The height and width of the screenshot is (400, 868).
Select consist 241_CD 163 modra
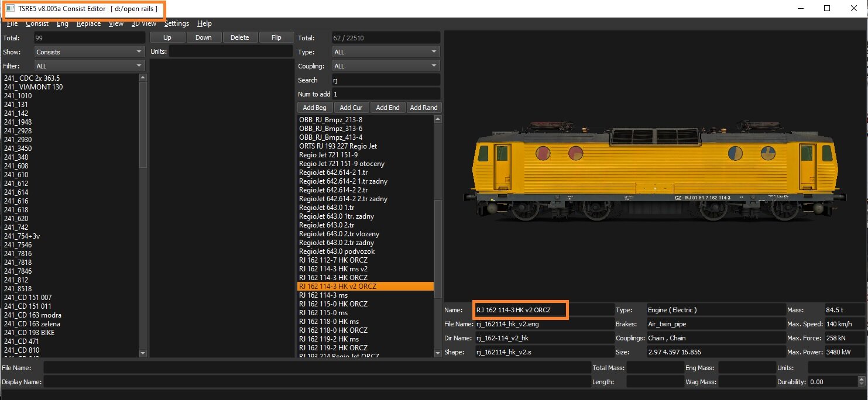point(32,315)
